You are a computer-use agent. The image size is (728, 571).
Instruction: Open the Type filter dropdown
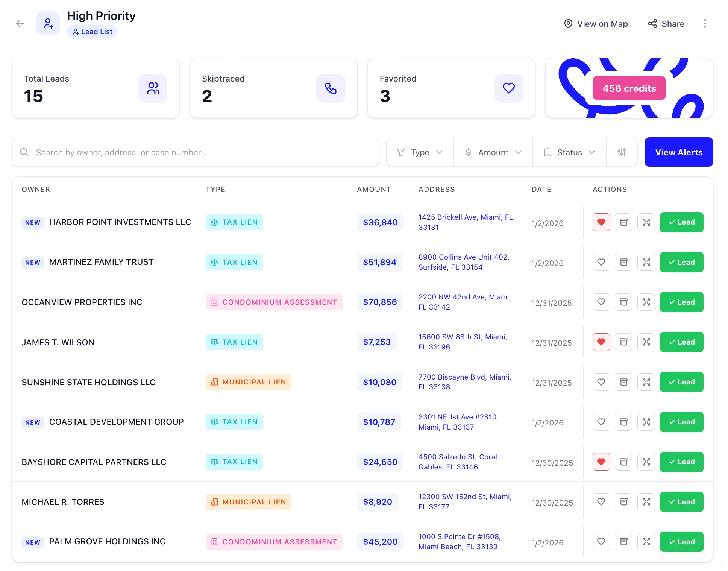click(420, 152)
